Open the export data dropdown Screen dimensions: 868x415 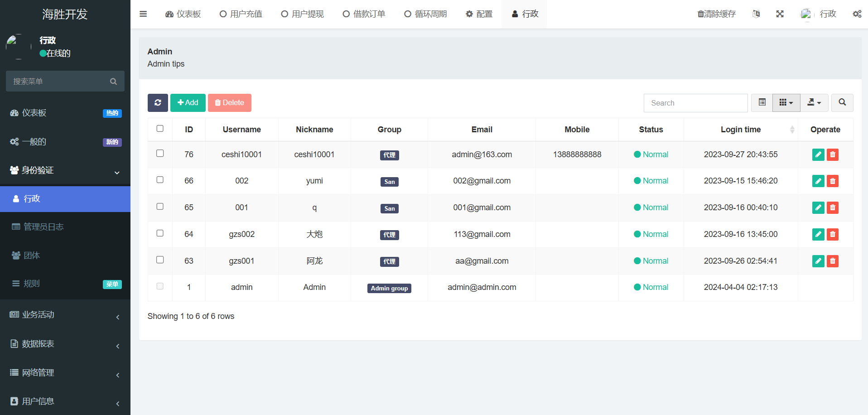pos(814,103)
